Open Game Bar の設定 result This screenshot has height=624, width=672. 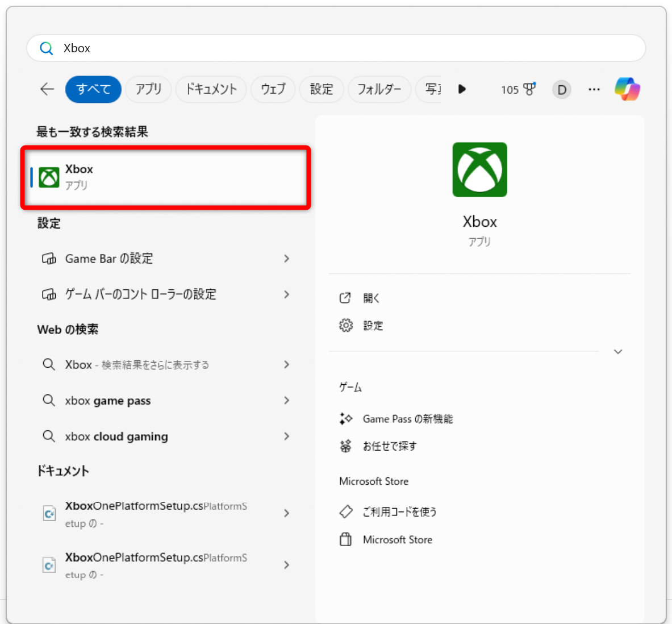click(x=165, y=259)
